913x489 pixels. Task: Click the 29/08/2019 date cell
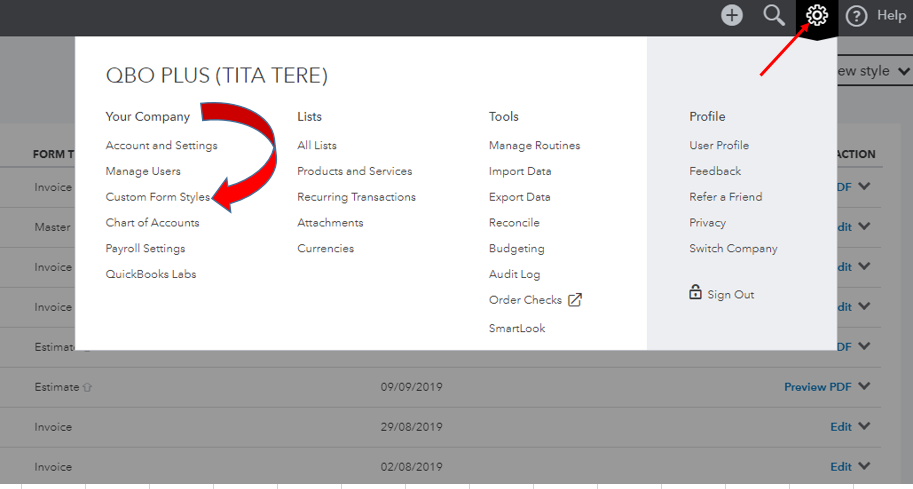(411, 427)
